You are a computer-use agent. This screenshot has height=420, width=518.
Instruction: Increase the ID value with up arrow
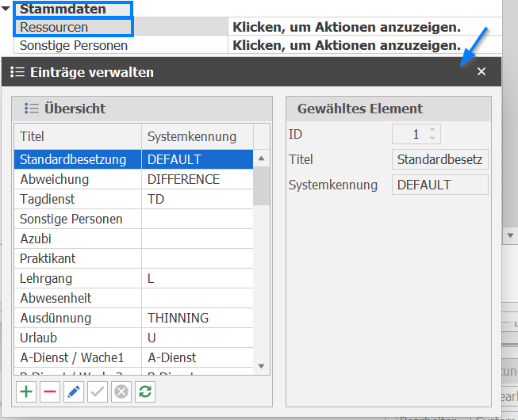pyautogui.click(x=432, y=130)
